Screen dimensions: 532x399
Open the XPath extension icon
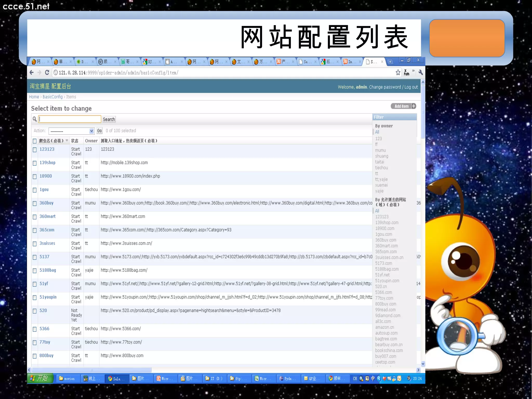point(406,72)
